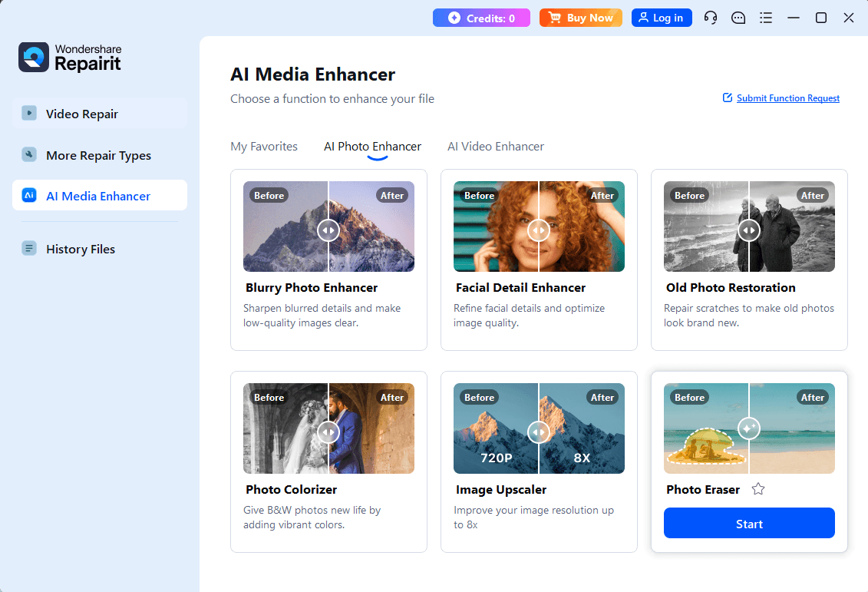This screenshot has width=868, height=592.
Task: Open Submit Function Request link
Action: point(787,98)
